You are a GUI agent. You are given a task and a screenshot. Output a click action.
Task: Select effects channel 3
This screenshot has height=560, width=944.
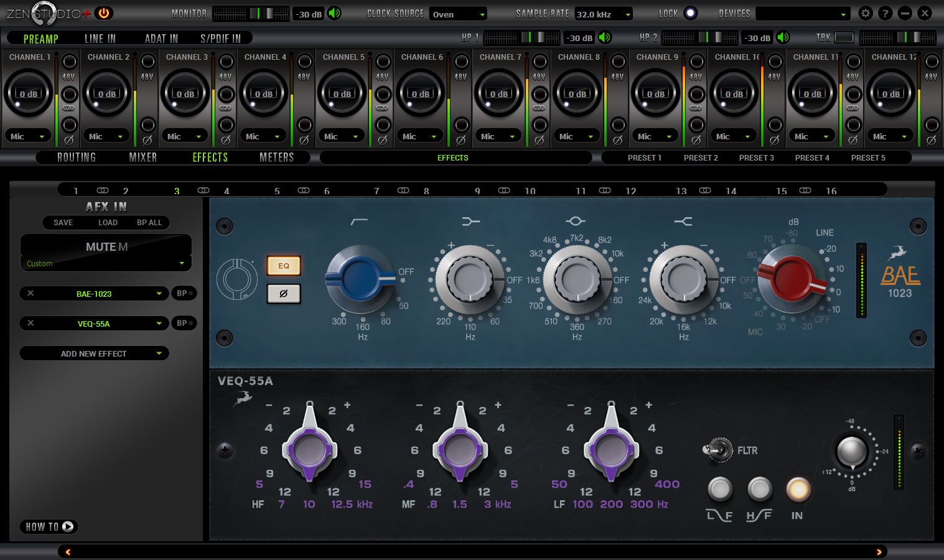click(177, 191)
